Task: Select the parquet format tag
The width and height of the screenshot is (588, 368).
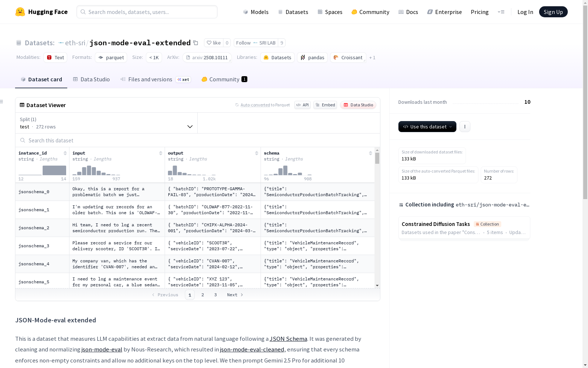Action: (x=111, y=57)
